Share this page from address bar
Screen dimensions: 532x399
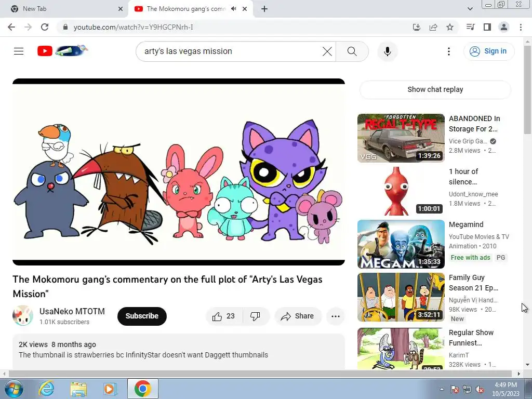coord(433,27)
